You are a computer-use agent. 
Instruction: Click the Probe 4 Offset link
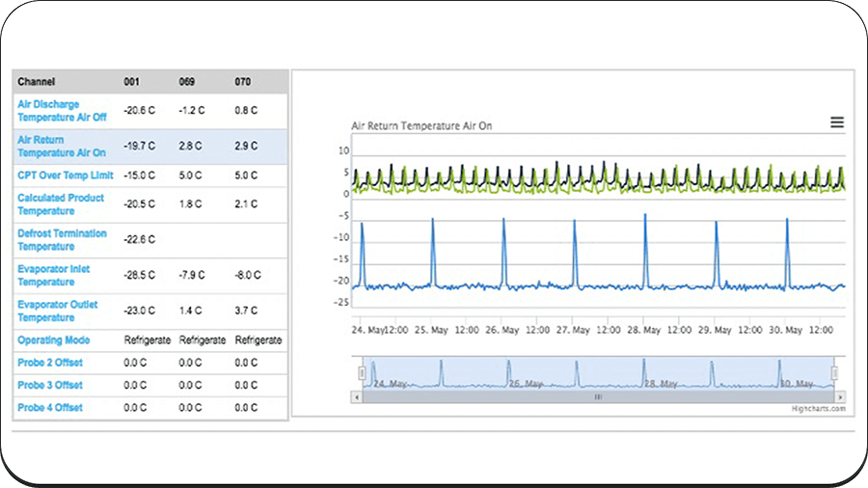pos(50,407)
